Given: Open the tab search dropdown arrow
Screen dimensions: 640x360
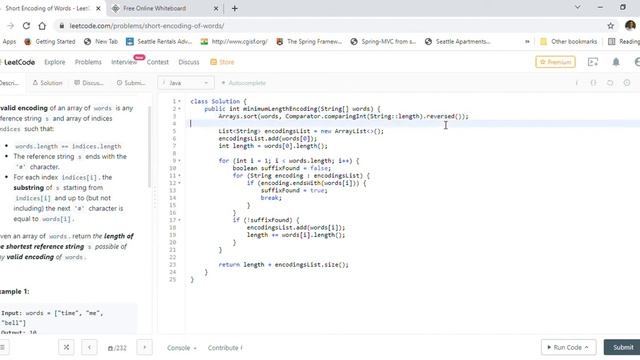Looking at the screenshot, I should [578, 7].
